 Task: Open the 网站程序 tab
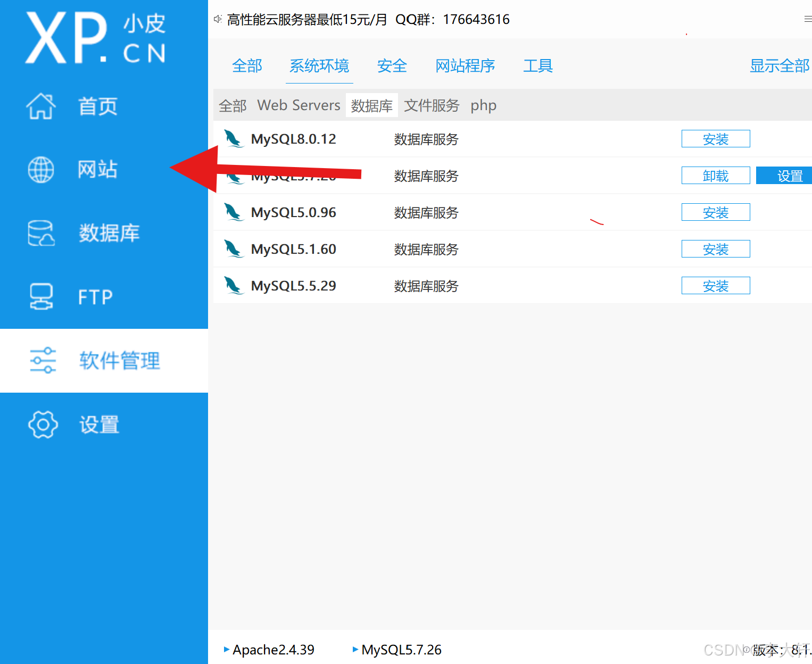point(465,66)
